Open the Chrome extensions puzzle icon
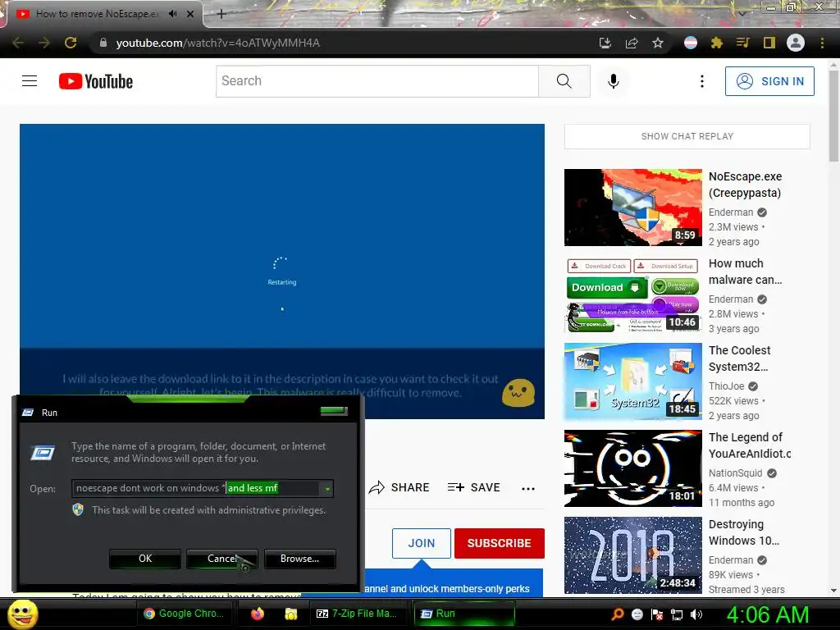 point(717,43)
